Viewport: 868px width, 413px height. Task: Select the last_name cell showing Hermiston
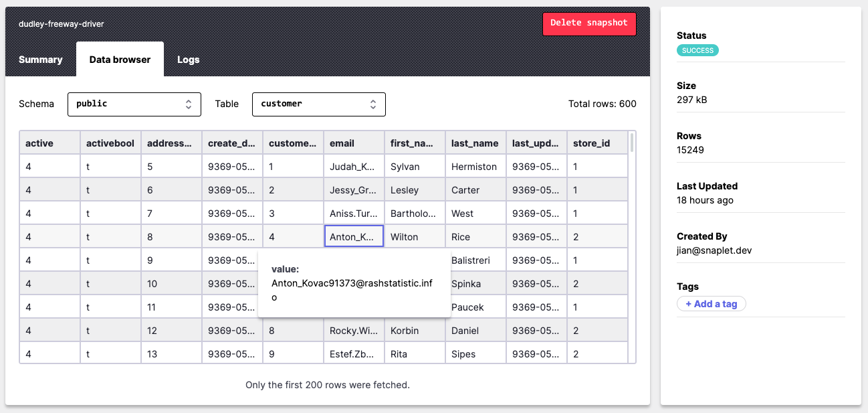475,166
